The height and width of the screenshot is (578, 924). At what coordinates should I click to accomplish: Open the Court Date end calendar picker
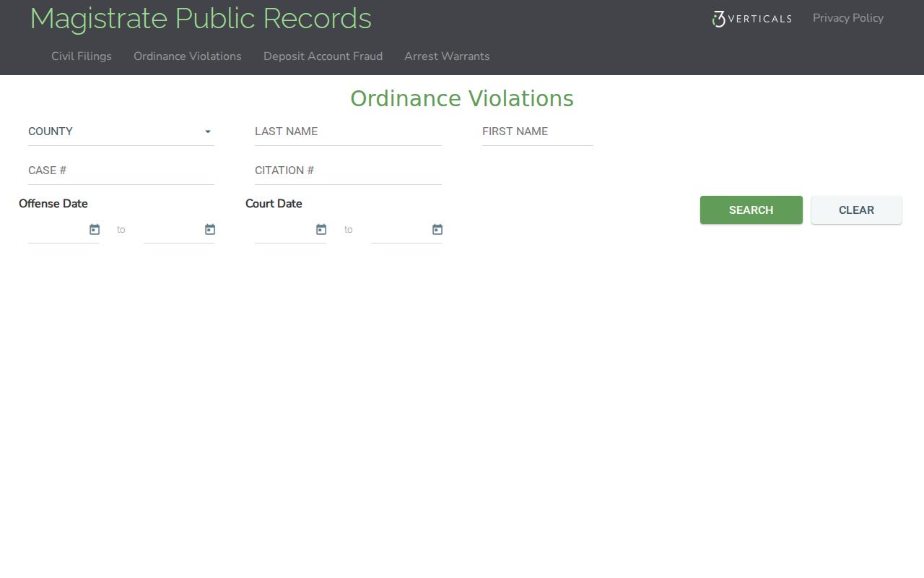pos(437,229)
